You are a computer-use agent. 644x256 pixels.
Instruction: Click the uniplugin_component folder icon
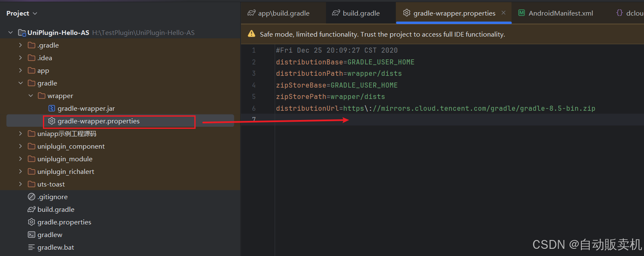point(32,146)
